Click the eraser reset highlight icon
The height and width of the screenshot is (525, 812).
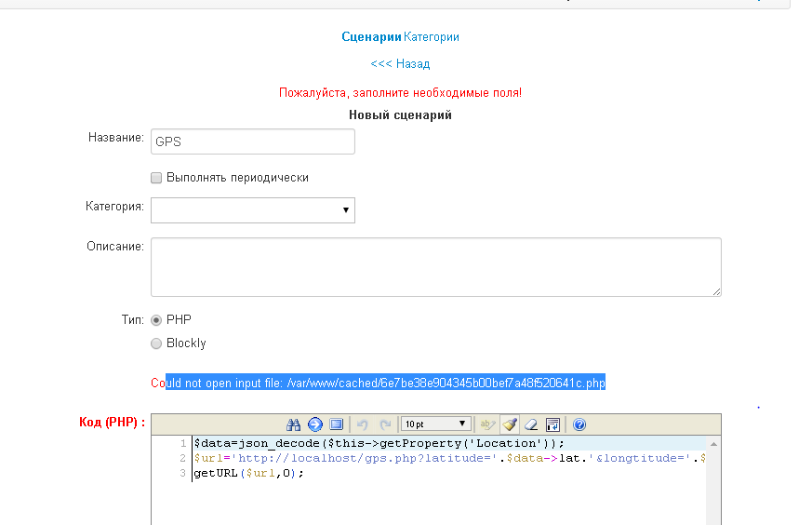[x=530, y=424]
